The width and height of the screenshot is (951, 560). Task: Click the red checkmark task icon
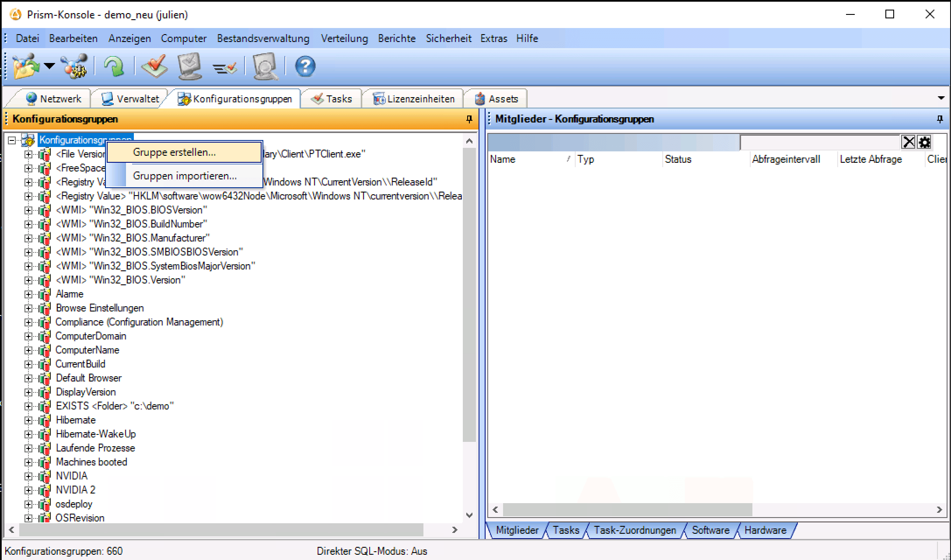click(x=154, y=66)
